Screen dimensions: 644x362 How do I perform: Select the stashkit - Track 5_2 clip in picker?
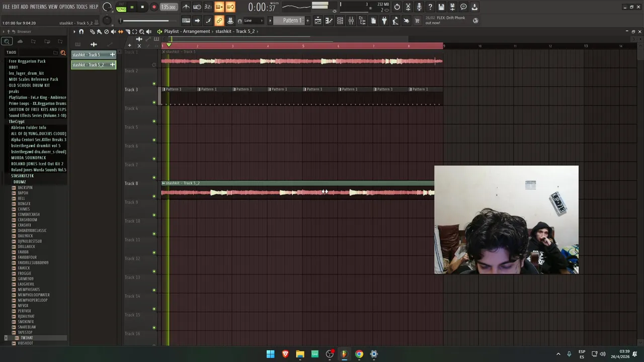tap(94, 65)
